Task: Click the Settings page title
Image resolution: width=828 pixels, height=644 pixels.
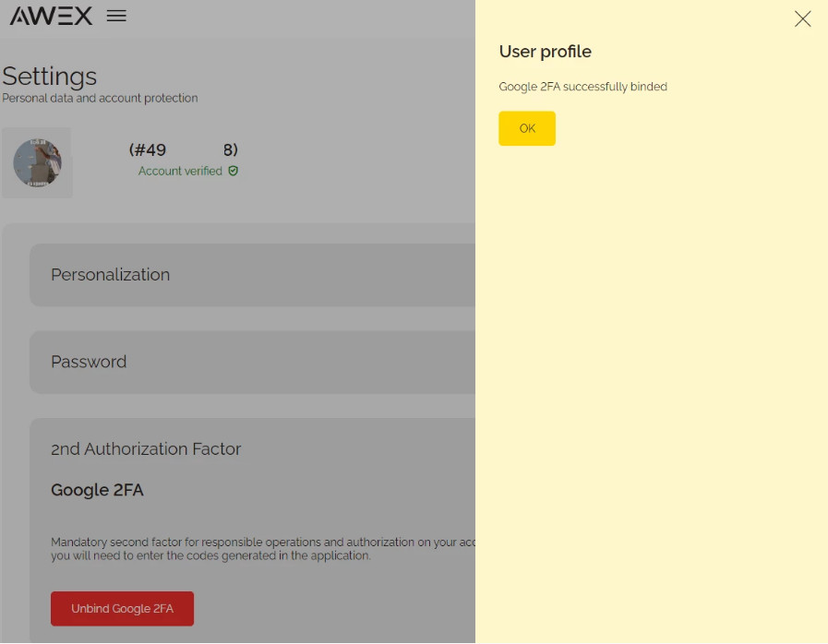Action: point(50,76)
